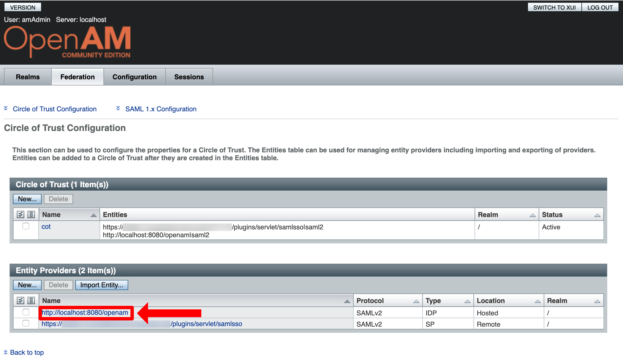Click Delete in Circle of Trust section
The height and width of the screenshot is (364, 623).
tap(58, 199)
